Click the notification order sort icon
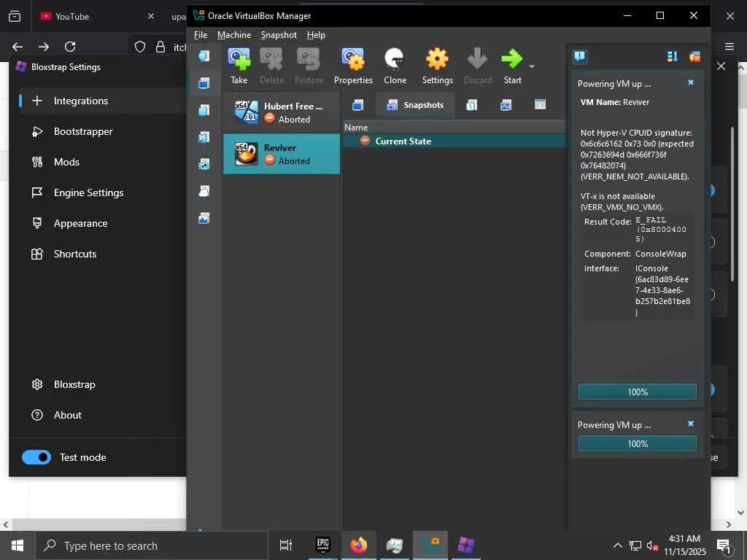 click(x=673, y=57)
